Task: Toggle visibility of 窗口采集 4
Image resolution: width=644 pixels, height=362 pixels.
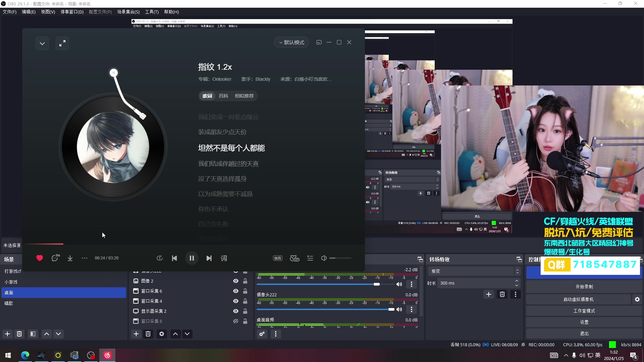Action: click(236, 301)
